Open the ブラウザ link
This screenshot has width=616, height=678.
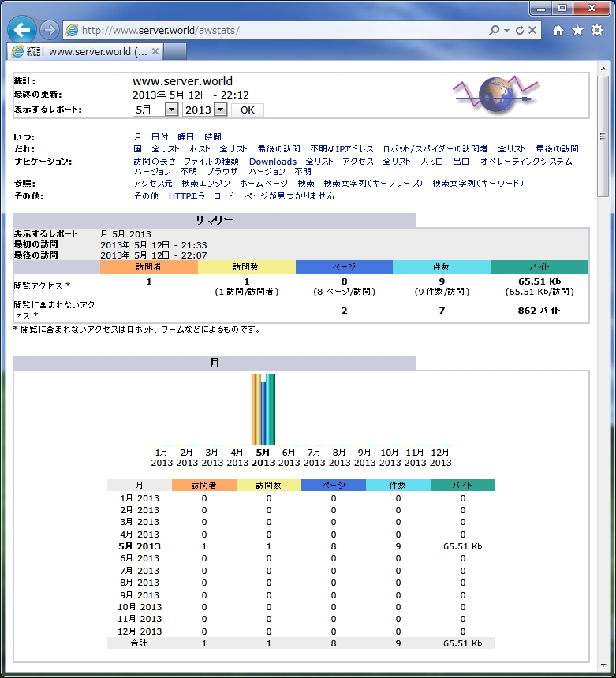[x=222, y=172]
